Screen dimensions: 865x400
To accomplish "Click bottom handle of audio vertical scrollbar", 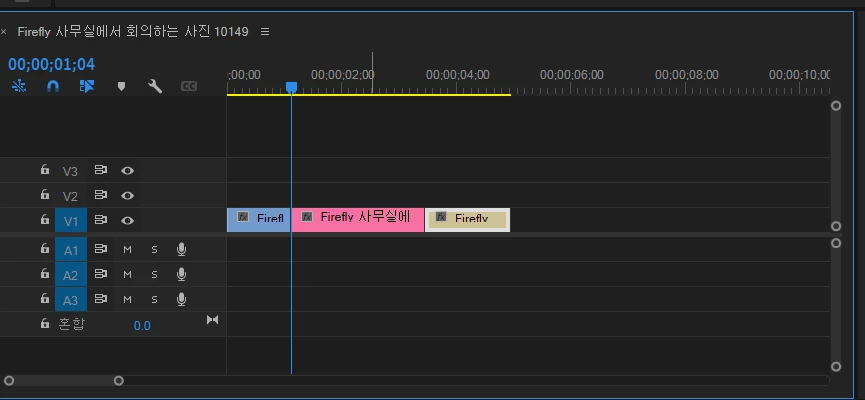I will point(836,366).
